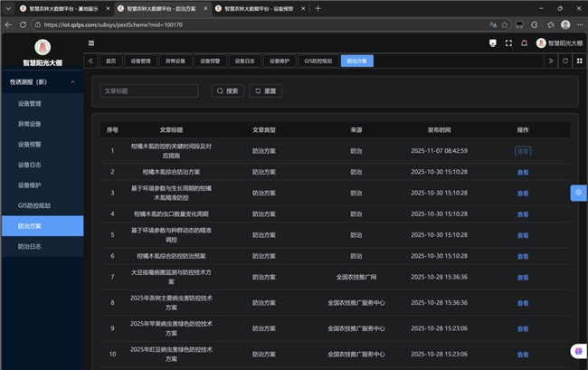Select GIS防控规划 in the sidebar
588x370 pixels.
coord(34,205)
